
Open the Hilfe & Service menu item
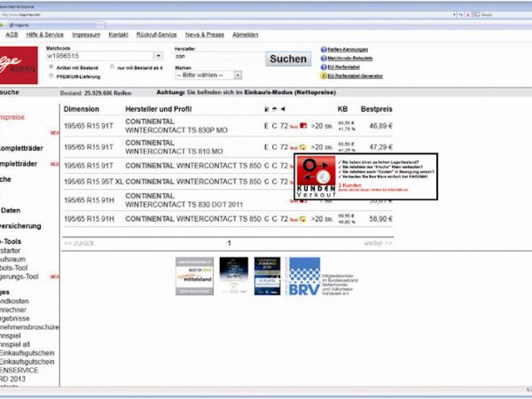coord(45,35)
